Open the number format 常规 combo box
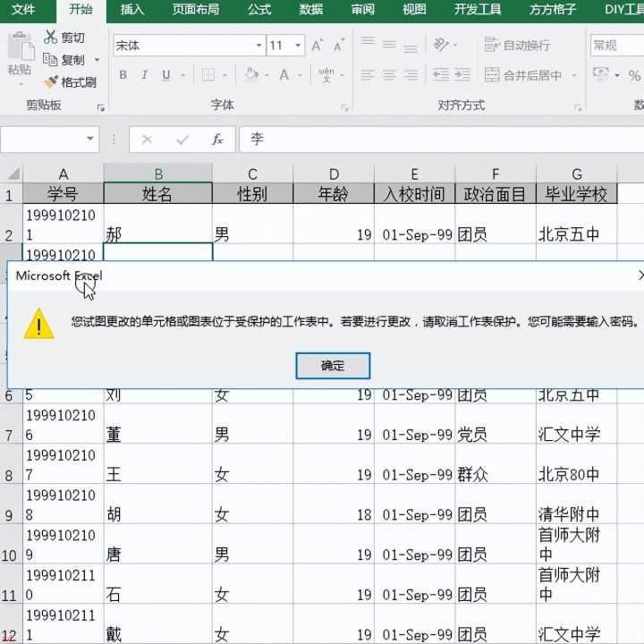Screen dimensions: 644x644 (x=617, y=46)
